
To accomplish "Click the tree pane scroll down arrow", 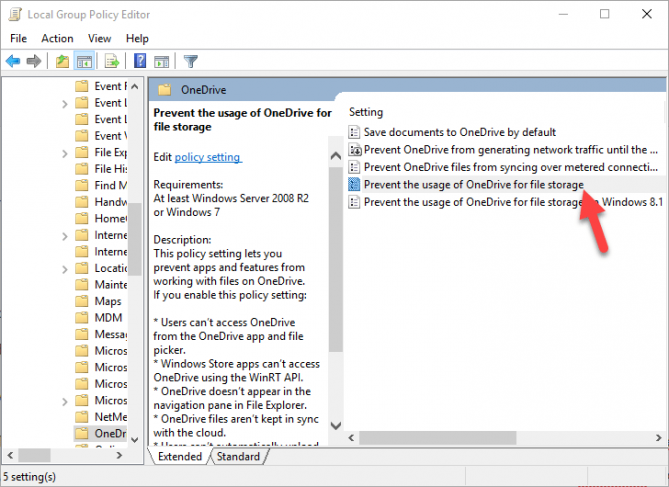I will (x=135, y=440).
